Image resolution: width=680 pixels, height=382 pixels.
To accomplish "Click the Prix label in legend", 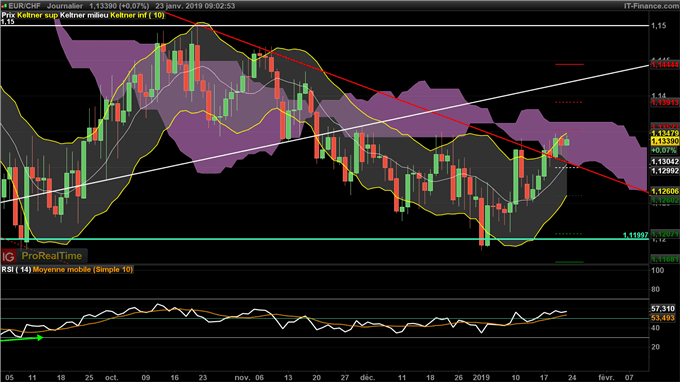I will pos(8,15).
